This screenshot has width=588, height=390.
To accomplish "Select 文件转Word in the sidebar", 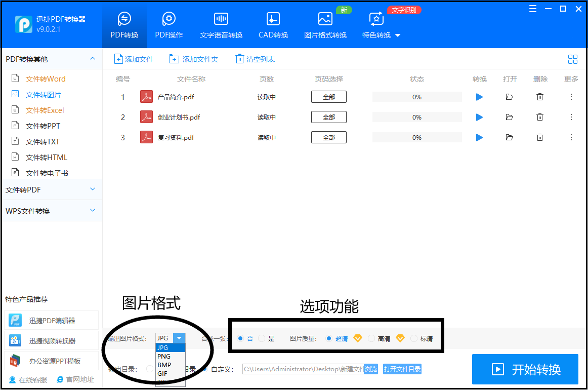I will [46, 79].
